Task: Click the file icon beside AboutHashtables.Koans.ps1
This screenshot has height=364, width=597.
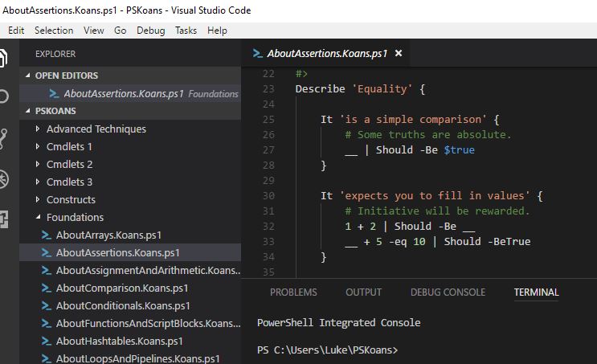Action: tap(47, 342)
